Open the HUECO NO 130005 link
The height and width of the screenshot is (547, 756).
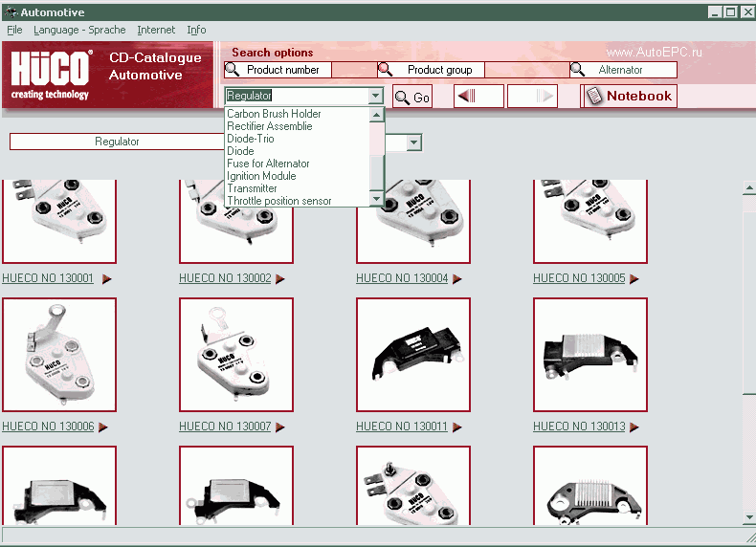click(x=579, y=278)
